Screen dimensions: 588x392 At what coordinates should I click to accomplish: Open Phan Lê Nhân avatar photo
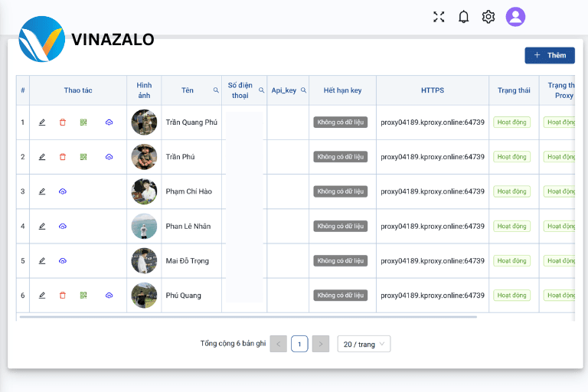(144, 226)
